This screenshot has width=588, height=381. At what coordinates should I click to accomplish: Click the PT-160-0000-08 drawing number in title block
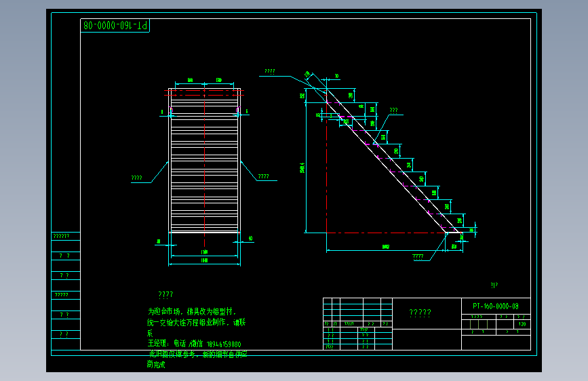[495, 306]
